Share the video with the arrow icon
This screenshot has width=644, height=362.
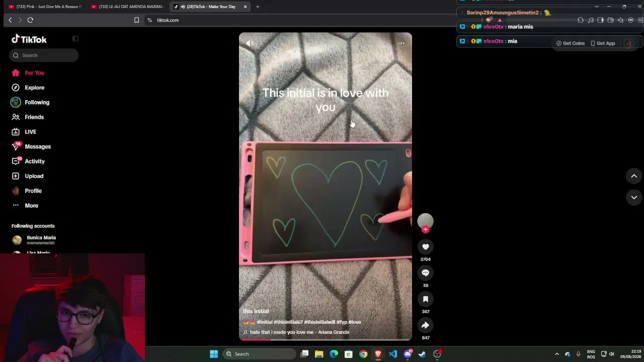(426, 325)
